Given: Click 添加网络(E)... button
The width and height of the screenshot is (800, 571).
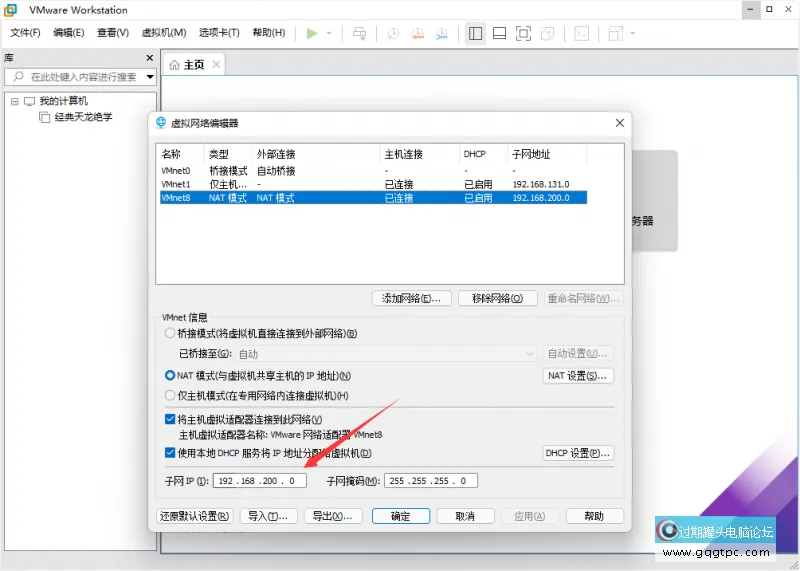Looking at the screenshot, I should (412, 299).
